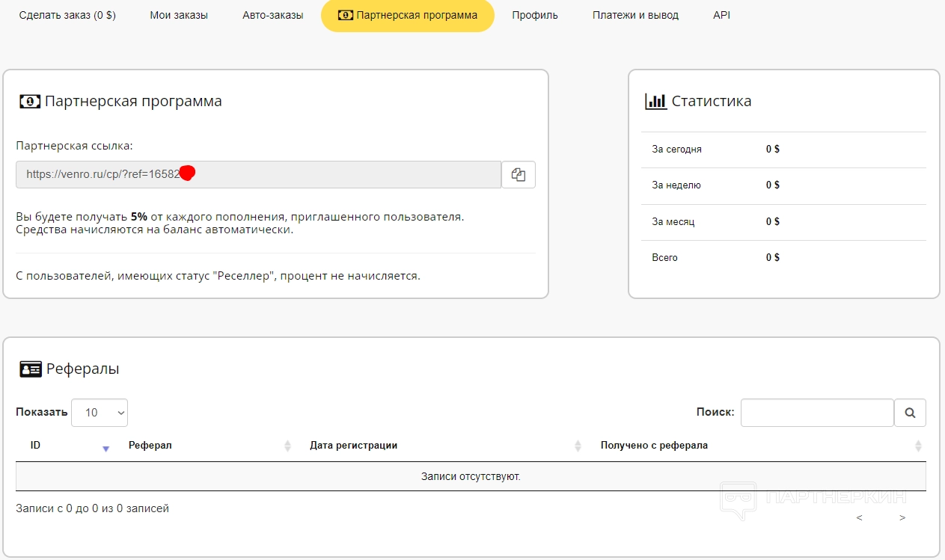Go to previous page of referrals
The width and height of the screenshot is (945, 560).
(860, 517)
